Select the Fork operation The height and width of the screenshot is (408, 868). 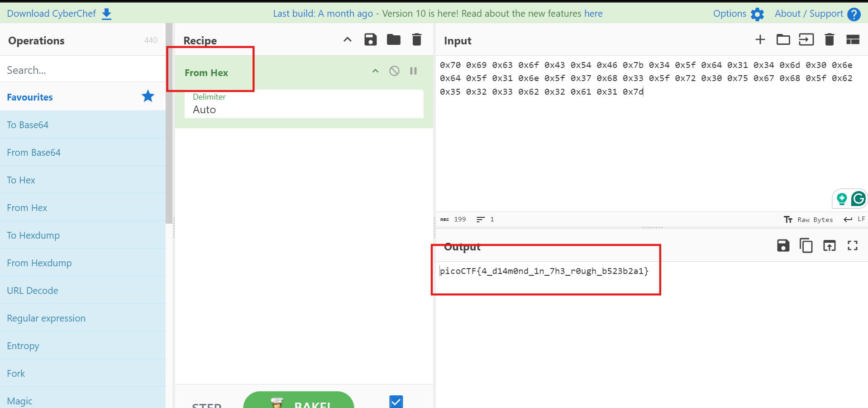tap(83, 373)
